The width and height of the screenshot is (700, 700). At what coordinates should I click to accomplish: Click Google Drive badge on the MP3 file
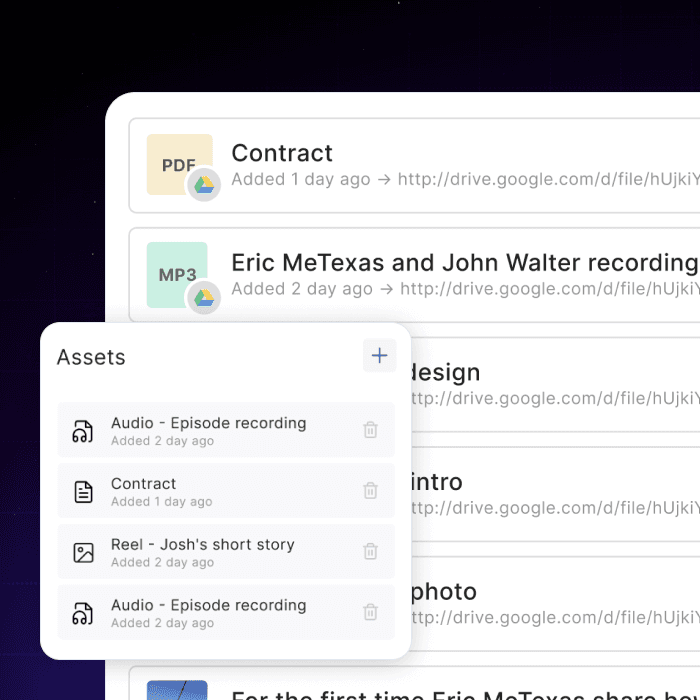point(204,298)
